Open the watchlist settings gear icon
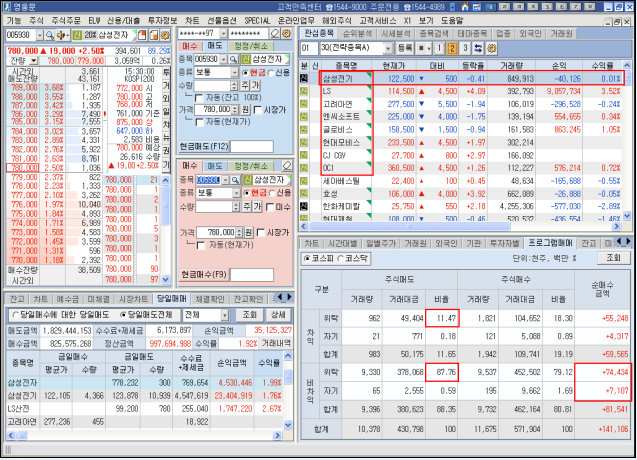The width and height of the screenshot is (637, 460). pyautogui.click(x=492, y=49)
